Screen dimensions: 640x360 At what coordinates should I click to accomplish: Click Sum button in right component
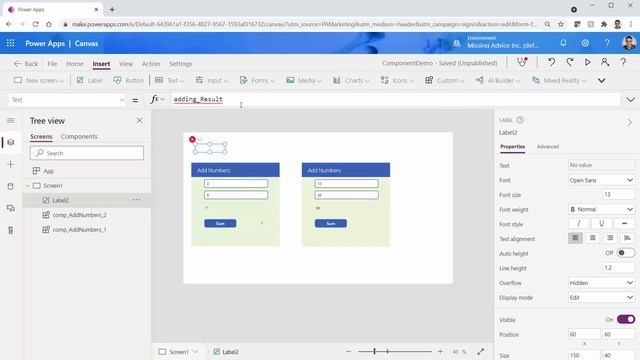point(331,223)
